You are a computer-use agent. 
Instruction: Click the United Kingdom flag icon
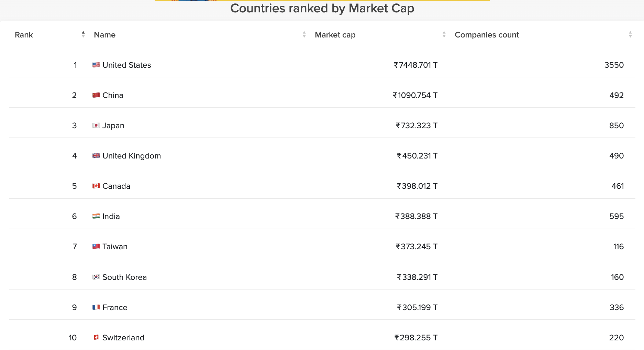click(96, 155)
